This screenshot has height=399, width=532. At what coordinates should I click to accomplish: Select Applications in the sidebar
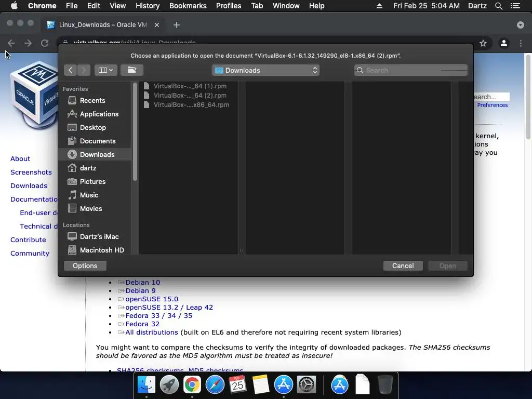pos(95,114)
